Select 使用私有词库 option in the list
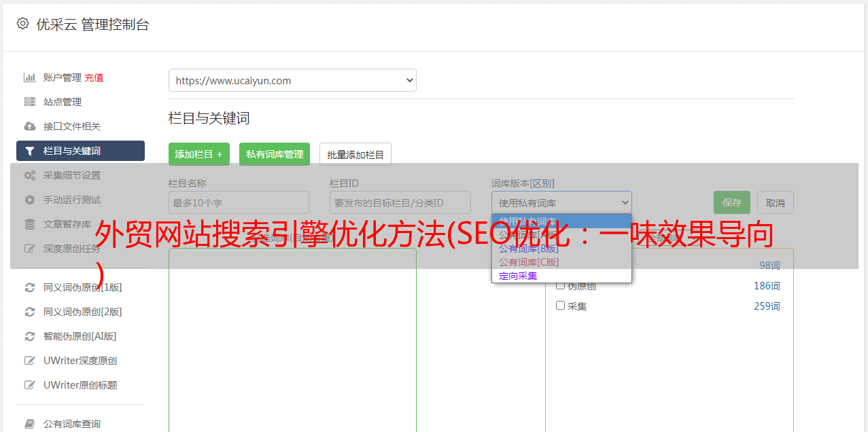The image size is (868, 432). [x=561, y=221]
